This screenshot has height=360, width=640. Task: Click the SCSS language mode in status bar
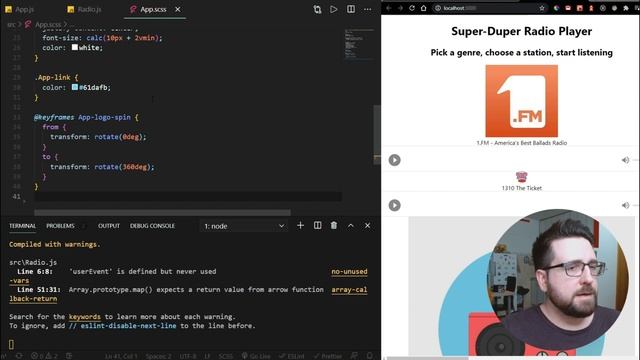(226, 356)
